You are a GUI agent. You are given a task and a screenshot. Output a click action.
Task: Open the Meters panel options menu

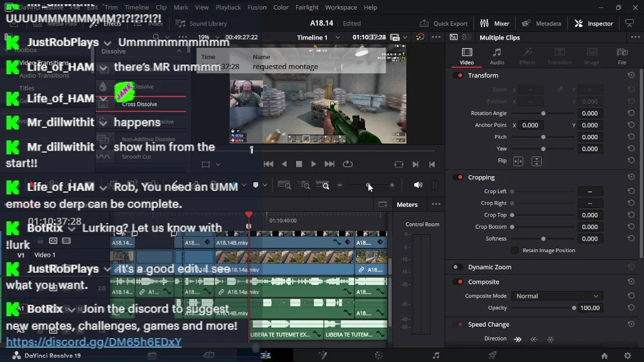[436, 205]
